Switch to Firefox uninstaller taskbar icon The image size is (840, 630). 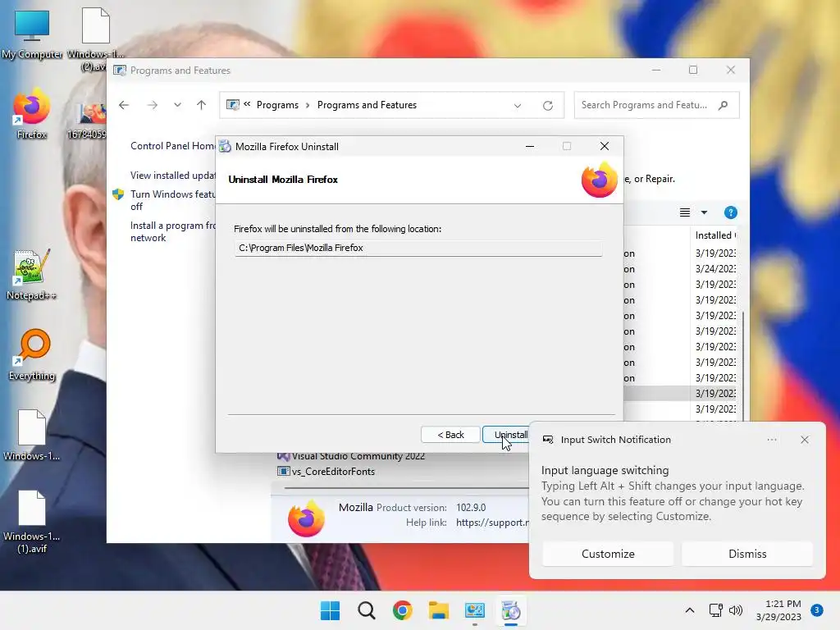(510, 610)
